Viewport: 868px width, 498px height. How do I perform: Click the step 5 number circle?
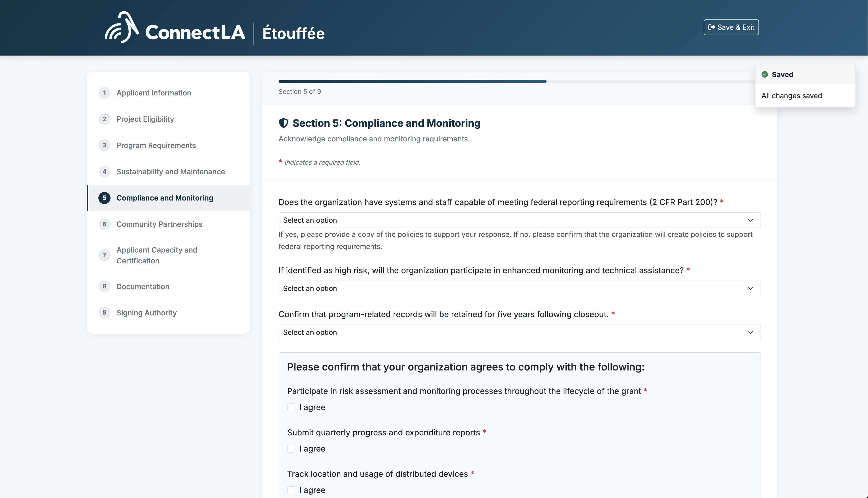click(x=104, y=198)
